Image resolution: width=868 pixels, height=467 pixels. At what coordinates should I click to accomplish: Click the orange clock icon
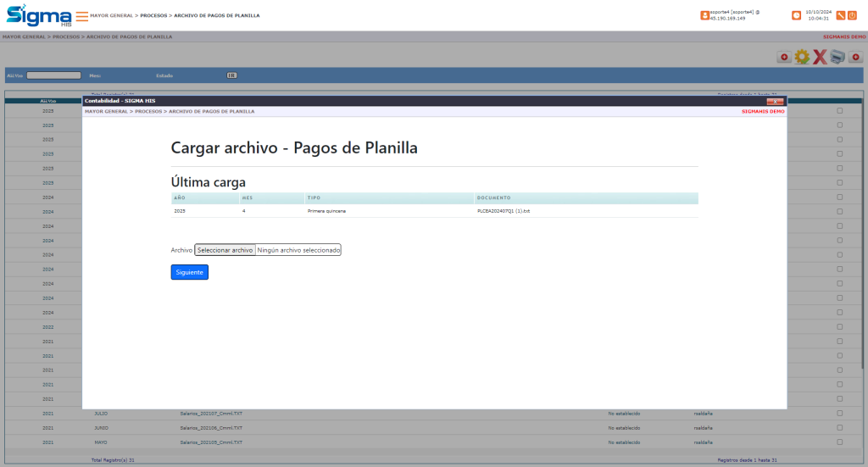[796, 15]
